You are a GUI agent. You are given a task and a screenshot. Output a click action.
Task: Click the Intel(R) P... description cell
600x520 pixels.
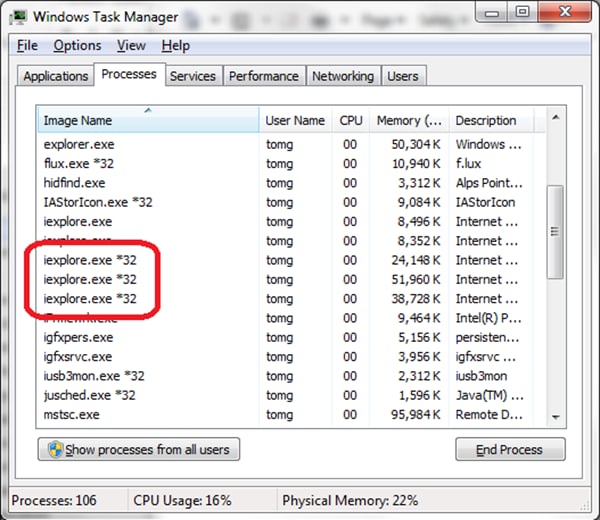[x=488, y=318]
